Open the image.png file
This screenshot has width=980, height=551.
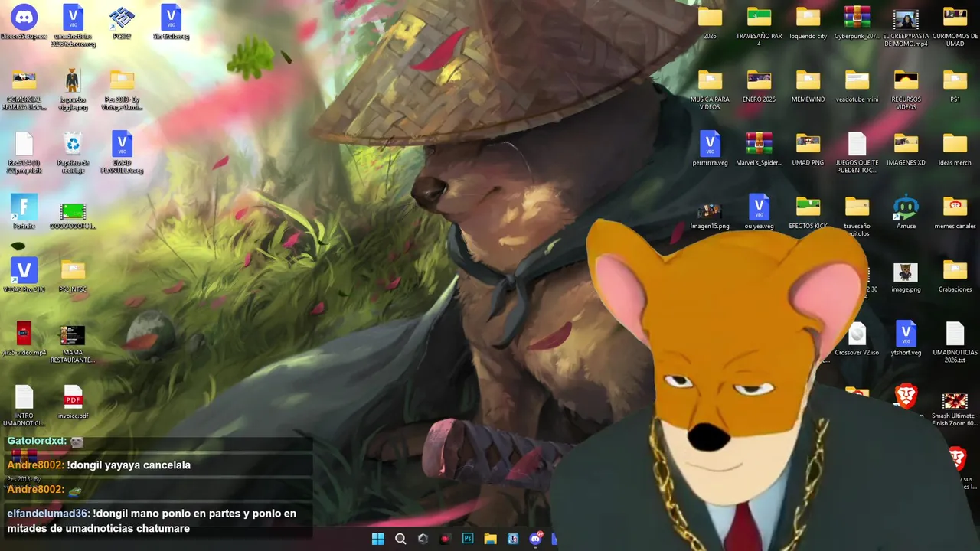click(906, 272)
